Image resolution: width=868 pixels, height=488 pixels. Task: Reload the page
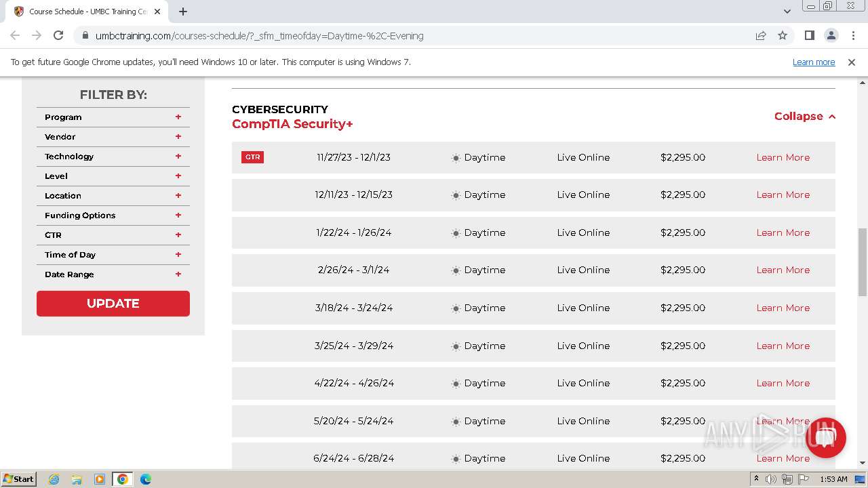(58, 35)
